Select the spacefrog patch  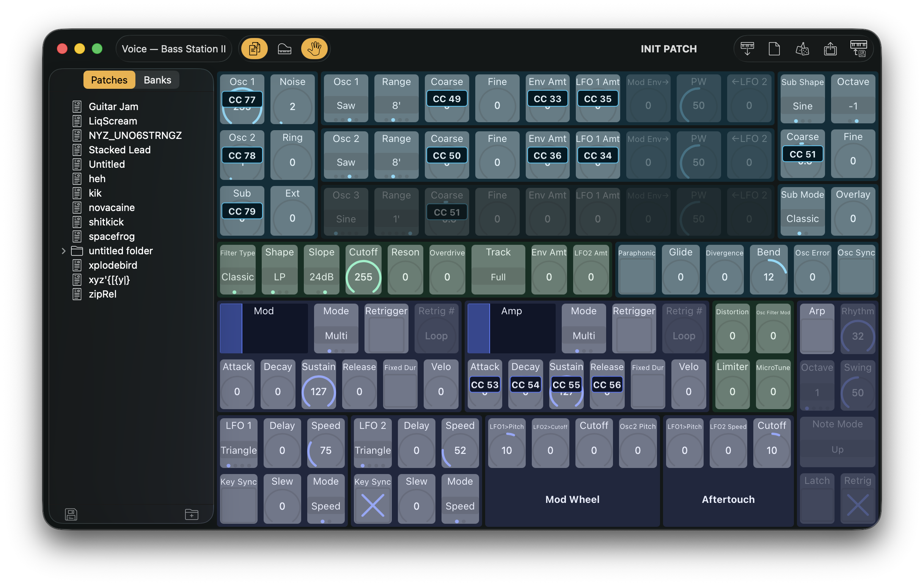pyautogui.click(x=112, y=236)
